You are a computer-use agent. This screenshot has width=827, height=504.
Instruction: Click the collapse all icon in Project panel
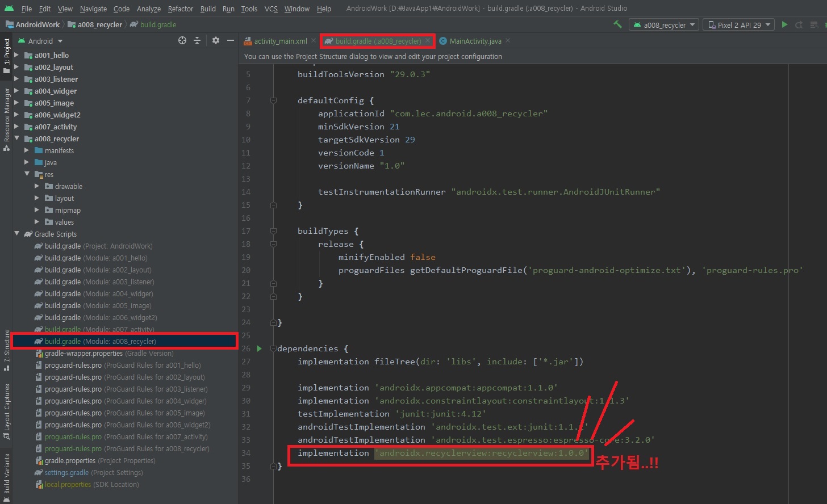197,40
